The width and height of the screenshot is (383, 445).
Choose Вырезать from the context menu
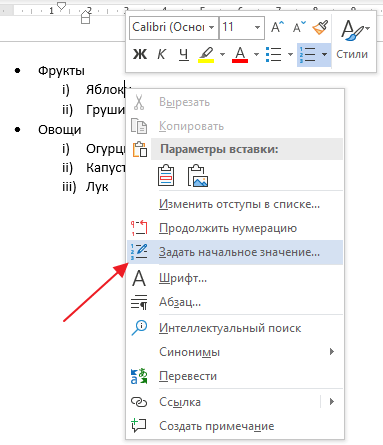click(235, 102)
